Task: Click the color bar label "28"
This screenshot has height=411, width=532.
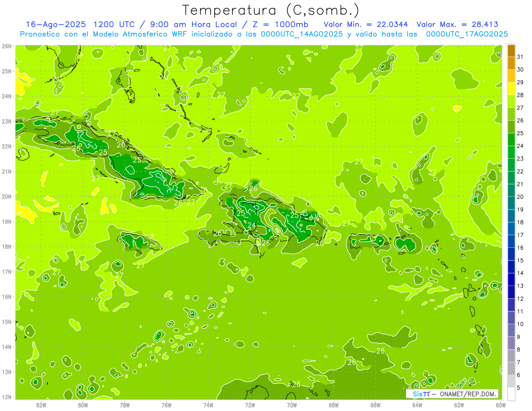Action: (x=520, y=95)
